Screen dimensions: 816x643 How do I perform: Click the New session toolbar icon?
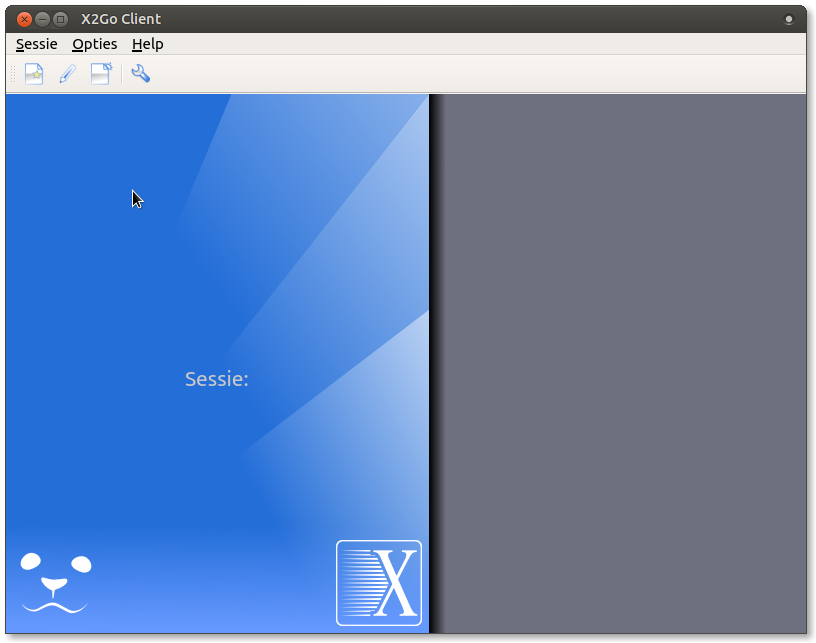coord(34,74)
